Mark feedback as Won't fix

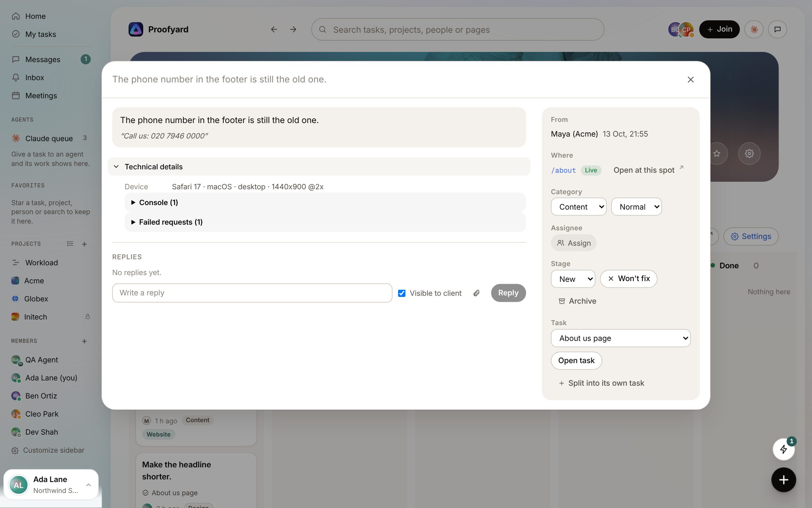629,279
